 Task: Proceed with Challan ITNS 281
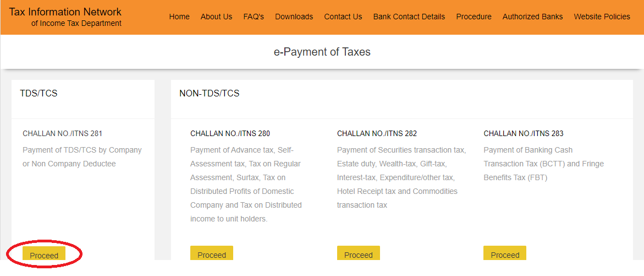click(x=44, y=253)
